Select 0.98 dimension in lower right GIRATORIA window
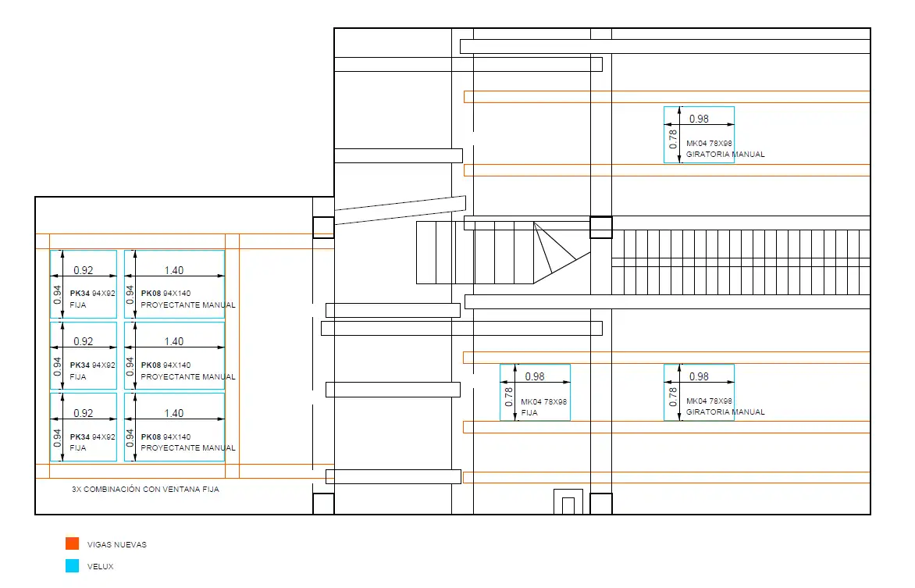This screenshot has width=915, height=588. (x=699, y=376)
